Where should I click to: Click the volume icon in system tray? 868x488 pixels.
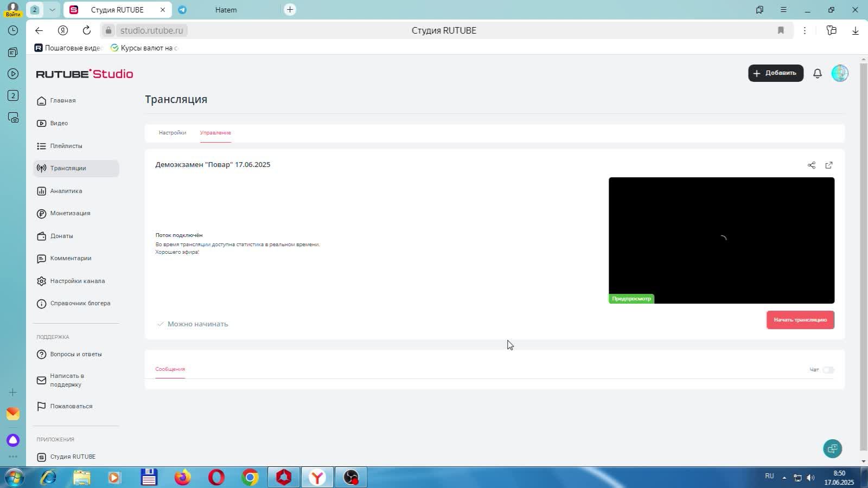click(x=810, y=478)
